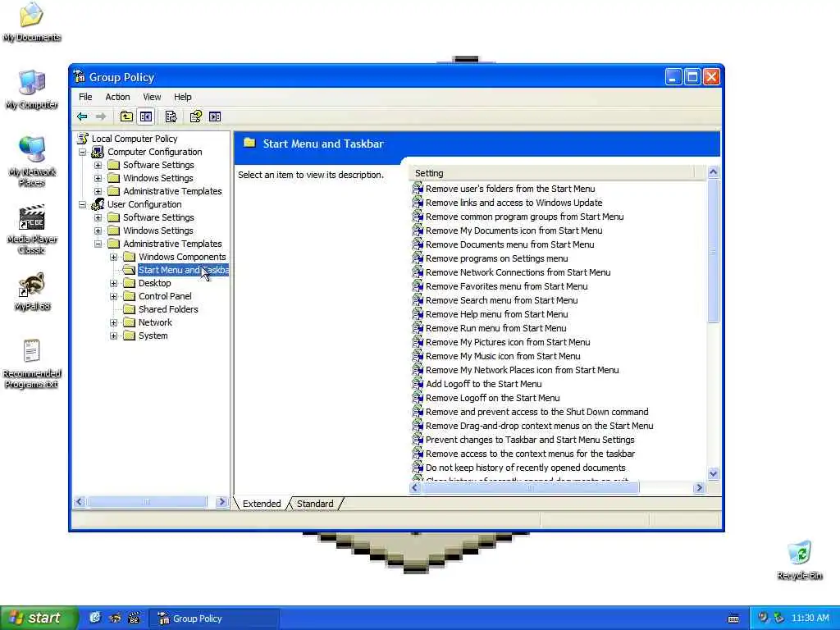Viewport: 840px width, 630px height.
Task: Click policy icon beside 'Remove Network Connections from Start Menu'
Action: click(x=418, y=272)
